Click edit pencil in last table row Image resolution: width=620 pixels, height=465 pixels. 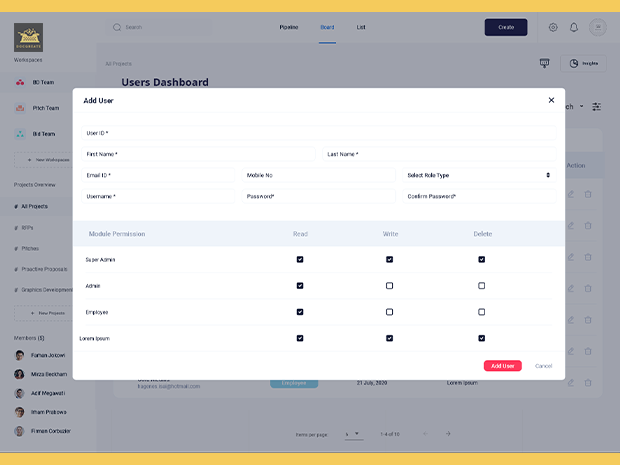(571, 383)
